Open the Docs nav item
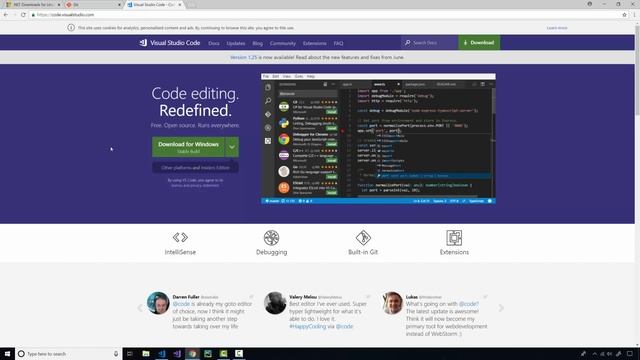Image resolution: width=640 pixels, height=360 pixels. point(214,43)
